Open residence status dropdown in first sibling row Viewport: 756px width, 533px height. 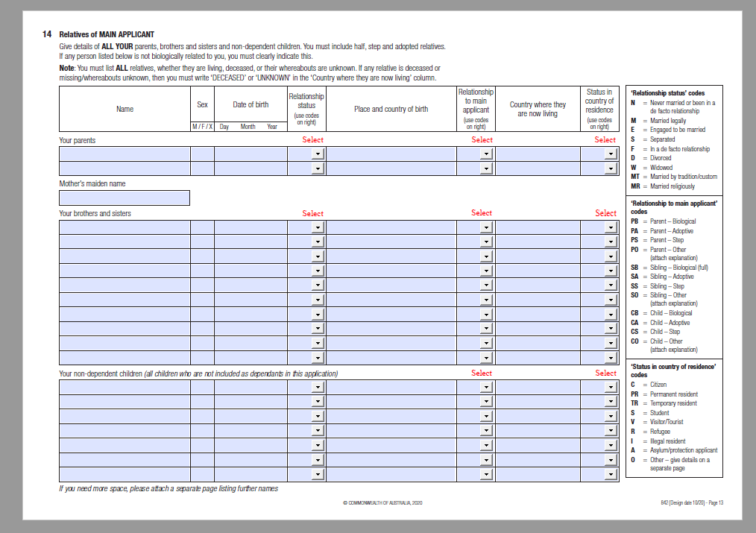tap(611, 227)
